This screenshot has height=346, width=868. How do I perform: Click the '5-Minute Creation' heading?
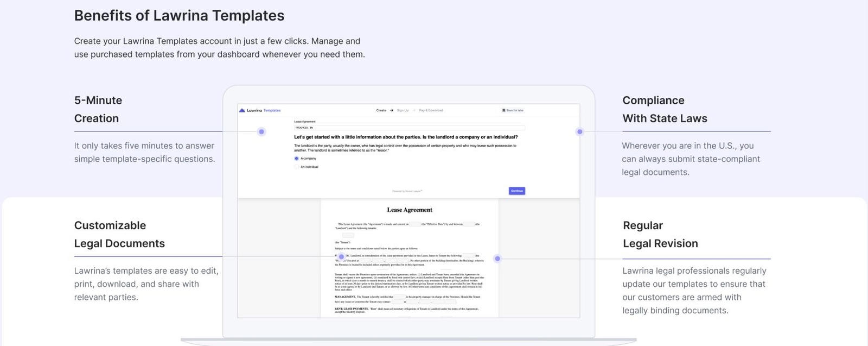coord(98,109)
